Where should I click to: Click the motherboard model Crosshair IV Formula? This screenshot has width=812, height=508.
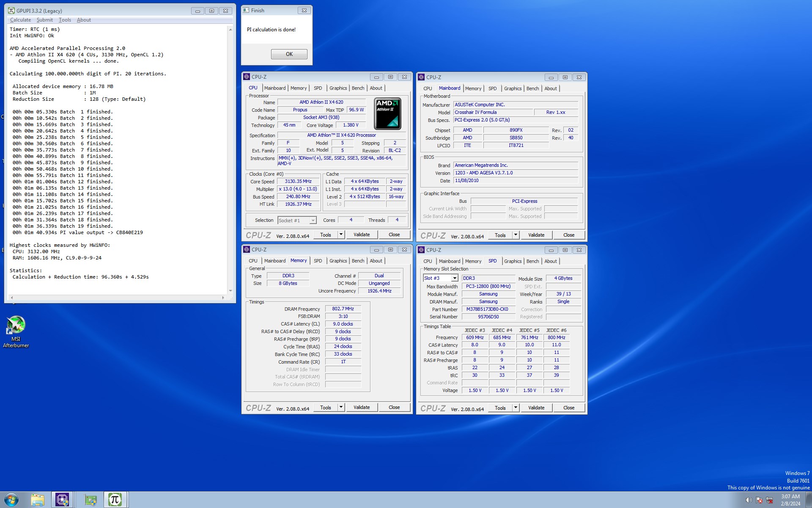coord(493,112)
